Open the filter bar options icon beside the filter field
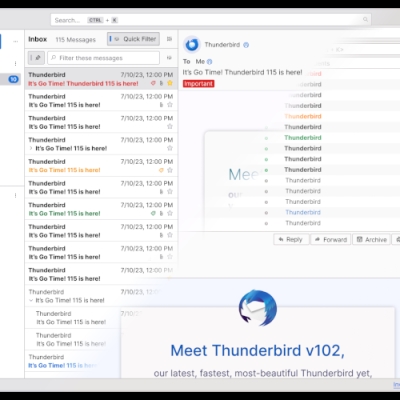The image size is (400, 400). point(169,58)
